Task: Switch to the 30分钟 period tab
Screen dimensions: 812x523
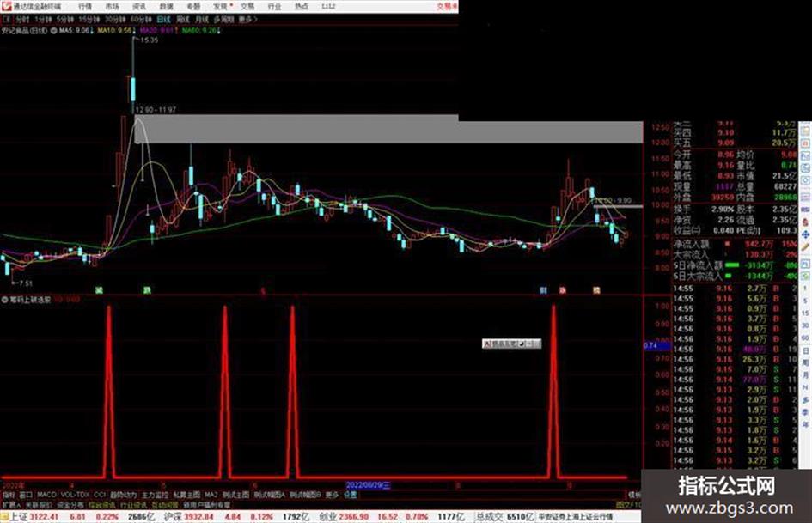Action: [115, 20]
